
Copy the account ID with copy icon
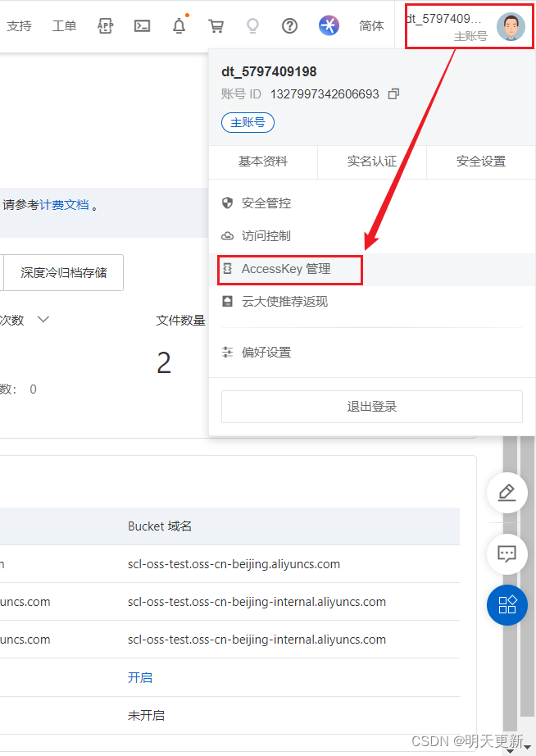point(394,93)
